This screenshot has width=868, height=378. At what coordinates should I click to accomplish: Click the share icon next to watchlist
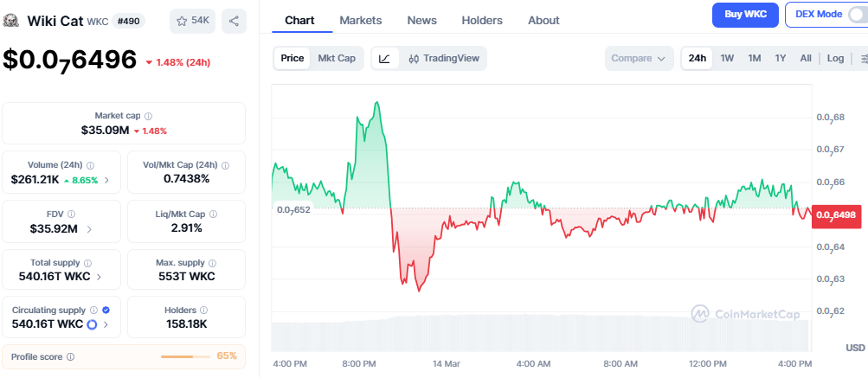click(x=234, y=21)
